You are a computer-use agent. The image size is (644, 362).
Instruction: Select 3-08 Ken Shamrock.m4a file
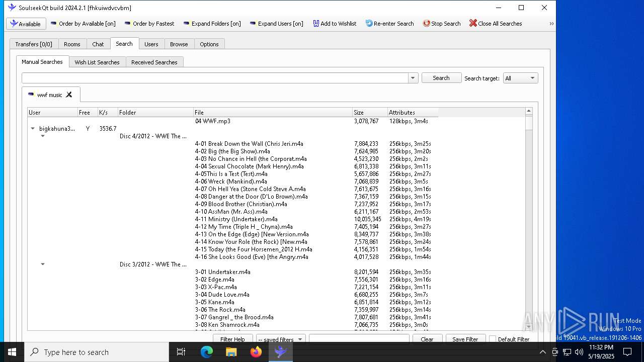coord(227,325)
